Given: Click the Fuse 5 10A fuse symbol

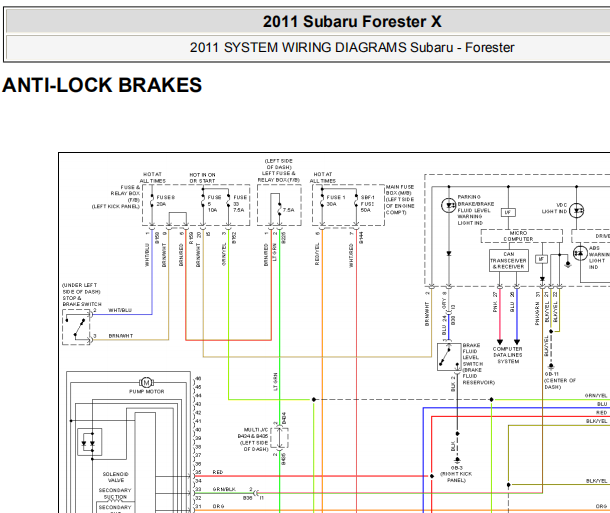Looking at the screenshot, I should pos(203,201).
